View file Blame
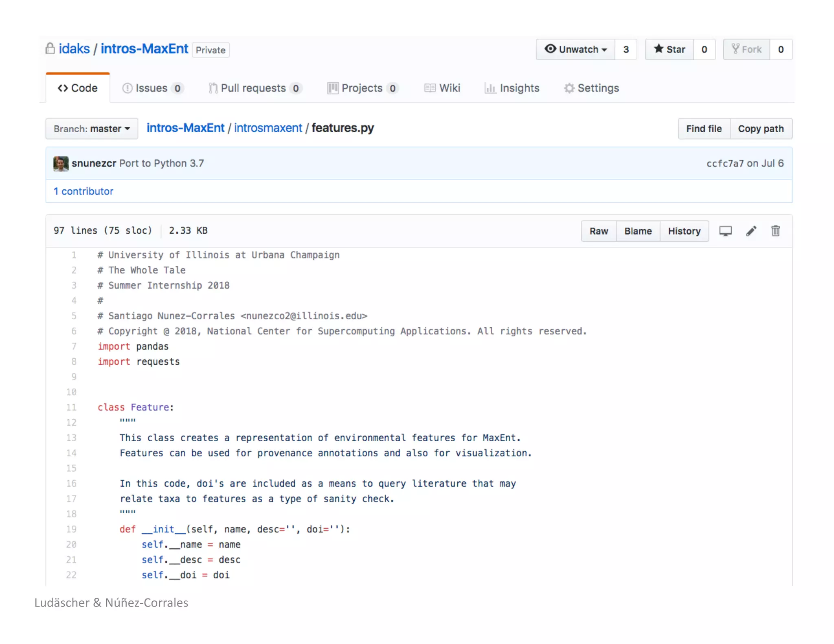The width and height of the screenshot is (834, 644). click(638, 231)
